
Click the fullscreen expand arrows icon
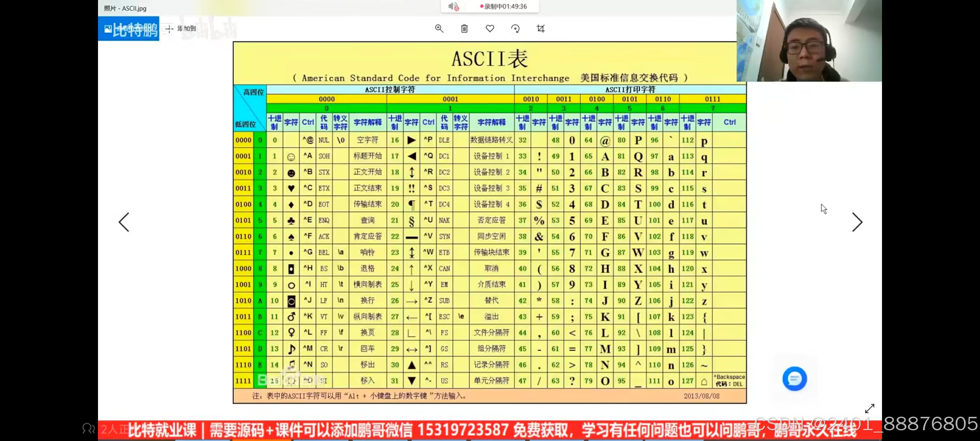pos(870,408)
